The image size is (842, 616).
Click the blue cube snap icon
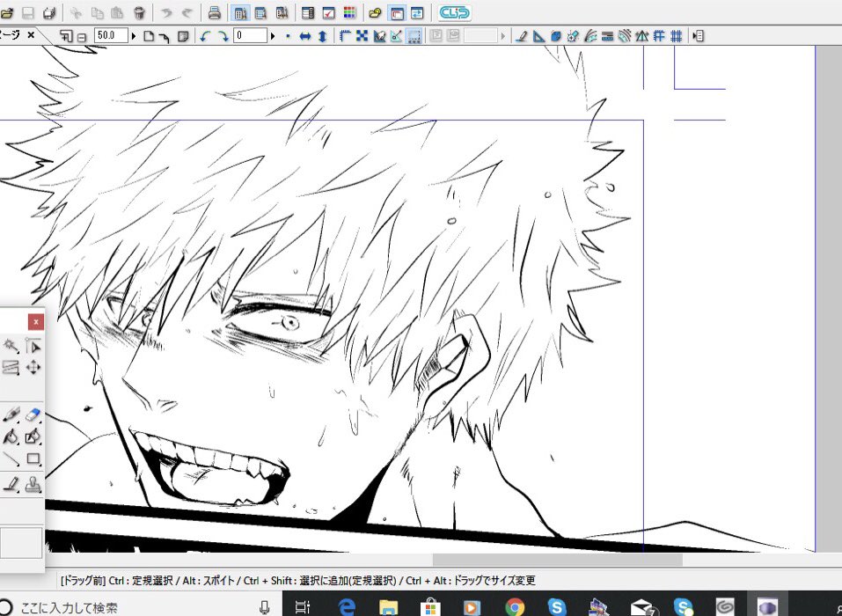coord(556,36)
